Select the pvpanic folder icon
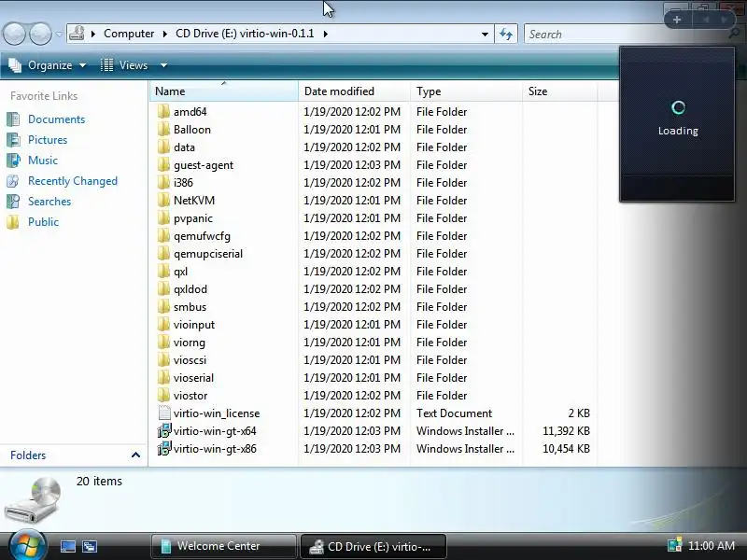Image resolution: width=747 pixels, height=560 pixels. click(x=163, y=218)
